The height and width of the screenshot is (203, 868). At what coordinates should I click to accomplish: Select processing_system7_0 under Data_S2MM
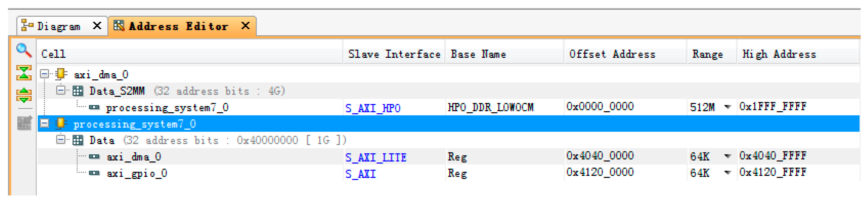168,108
